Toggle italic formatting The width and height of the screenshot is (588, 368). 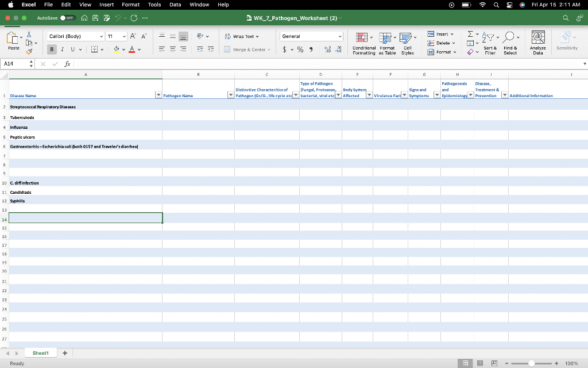(x=61, y=49)
